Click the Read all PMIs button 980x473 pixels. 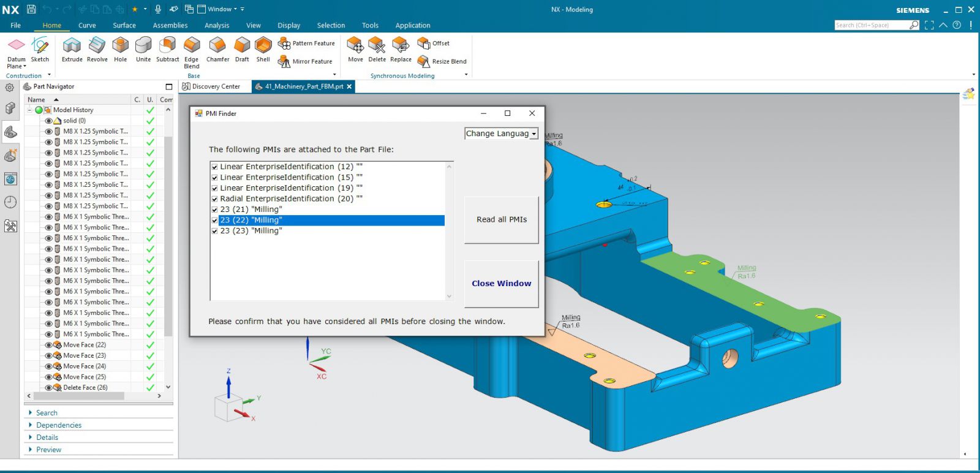coord(502,219)
